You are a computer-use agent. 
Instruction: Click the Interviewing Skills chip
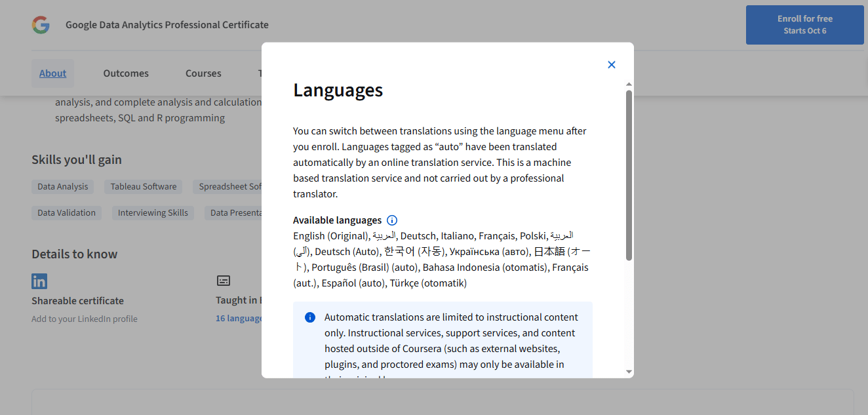pyautogui.click(x=153, y=213)
